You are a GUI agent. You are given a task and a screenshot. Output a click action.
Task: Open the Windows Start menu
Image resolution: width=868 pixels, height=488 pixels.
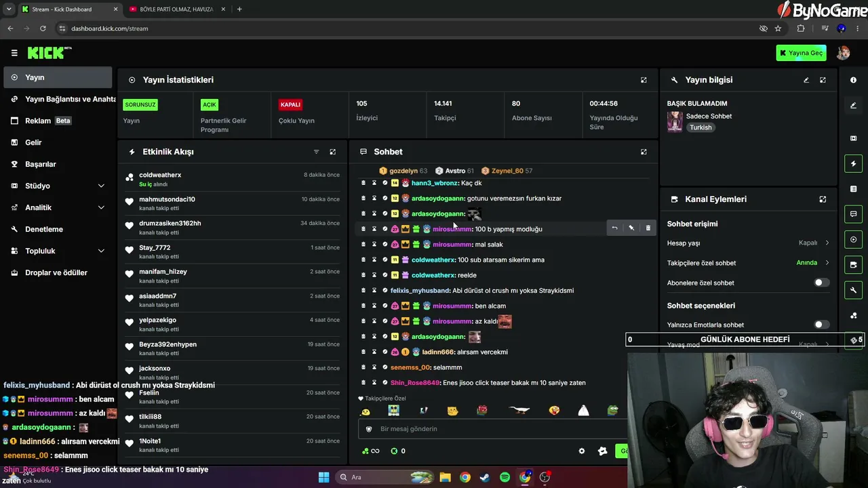pyautogui.click(x=323, y=477)
